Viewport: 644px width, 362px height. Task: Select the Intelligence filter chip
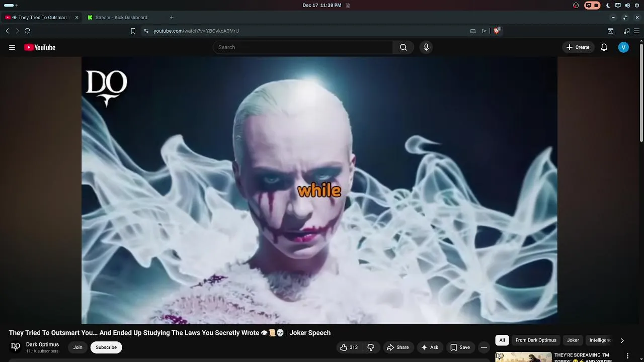[600, 340]
